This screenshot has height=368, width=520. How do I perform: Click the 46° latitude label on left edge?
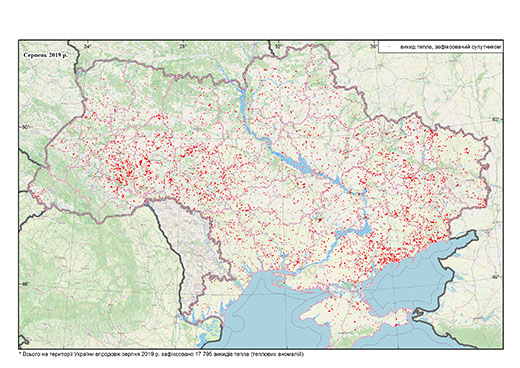point(26,284)
